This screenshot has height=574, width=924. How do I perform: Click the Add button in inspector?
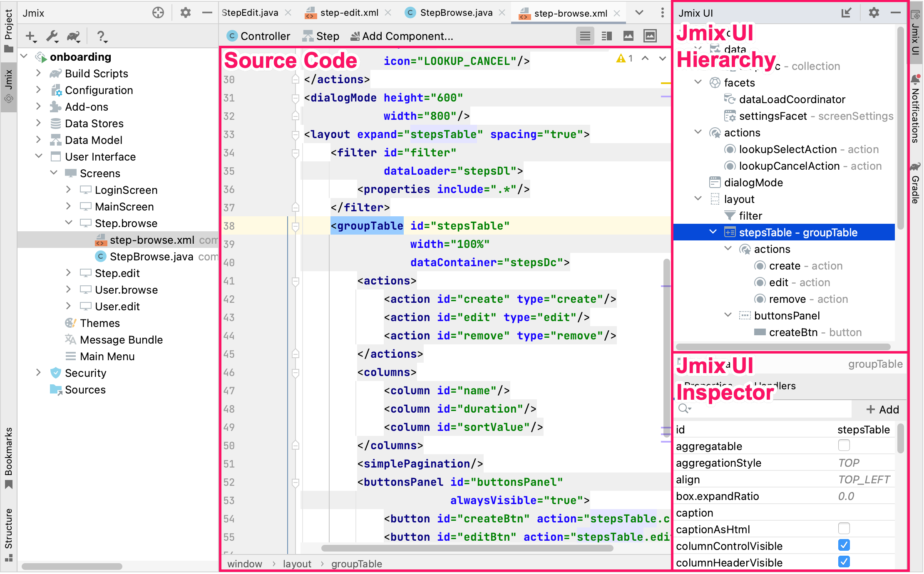point(882,410)
